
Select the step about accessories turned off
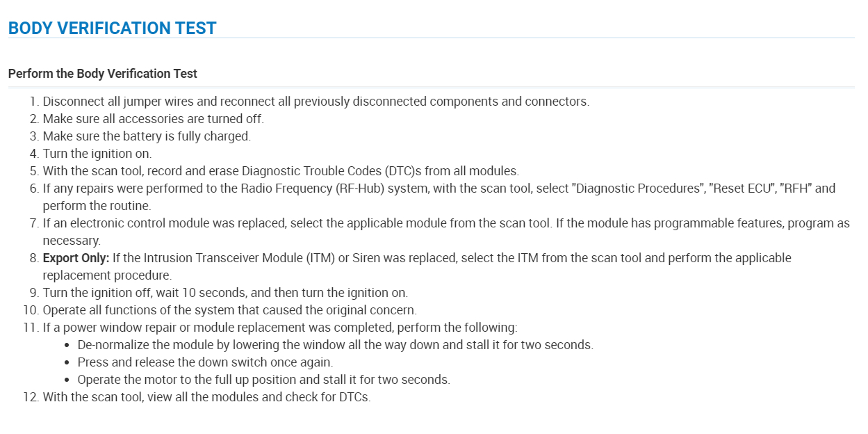point(153,119)
